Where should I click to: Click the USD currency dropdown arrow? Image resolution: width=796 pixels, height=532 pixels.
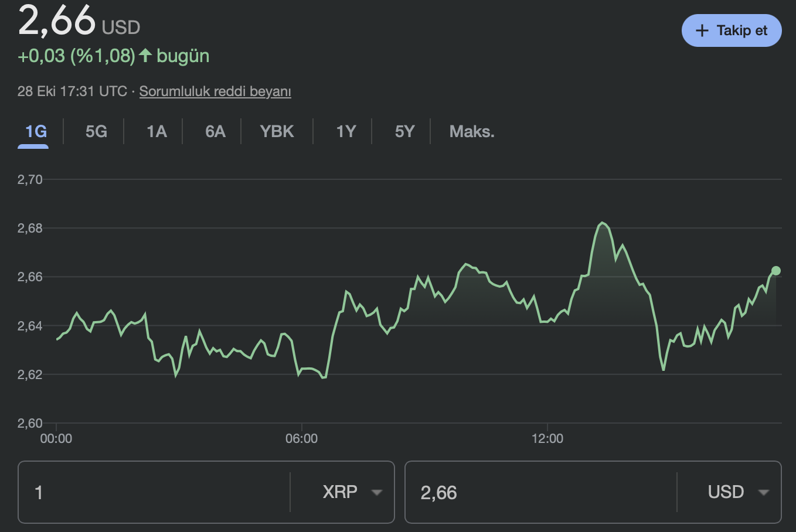click(x=765, y=493)
